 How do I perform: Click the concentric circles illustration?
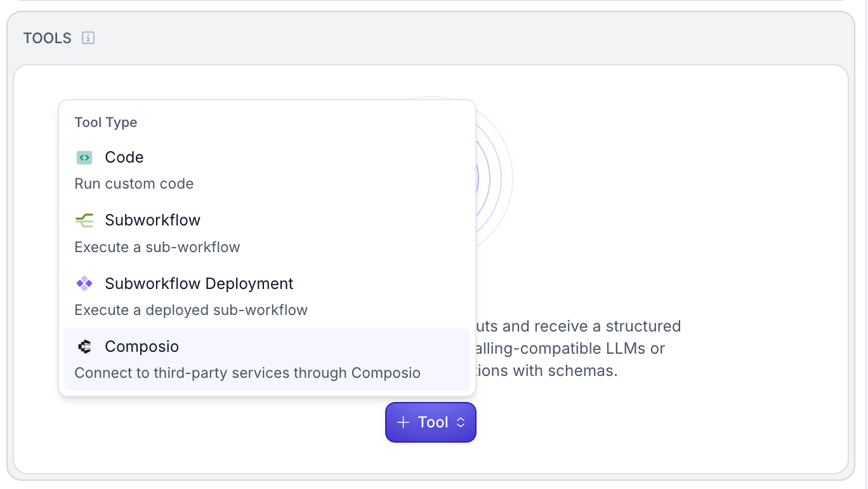494,178
